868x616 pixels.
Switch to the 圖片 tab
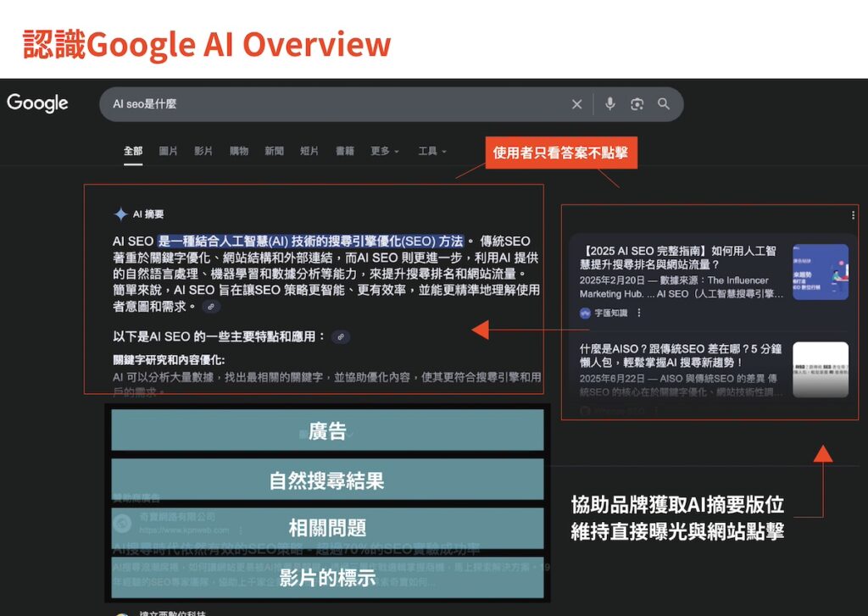click(169, 151)
